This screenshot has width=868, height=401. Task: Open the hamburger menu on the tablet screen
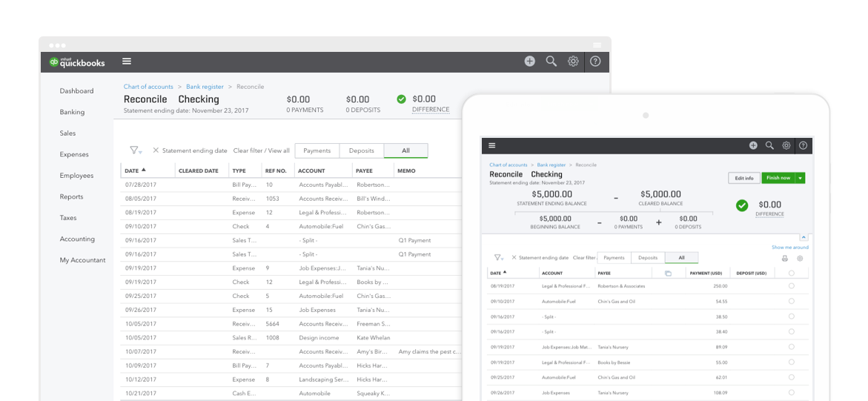[x=491, y=146]
